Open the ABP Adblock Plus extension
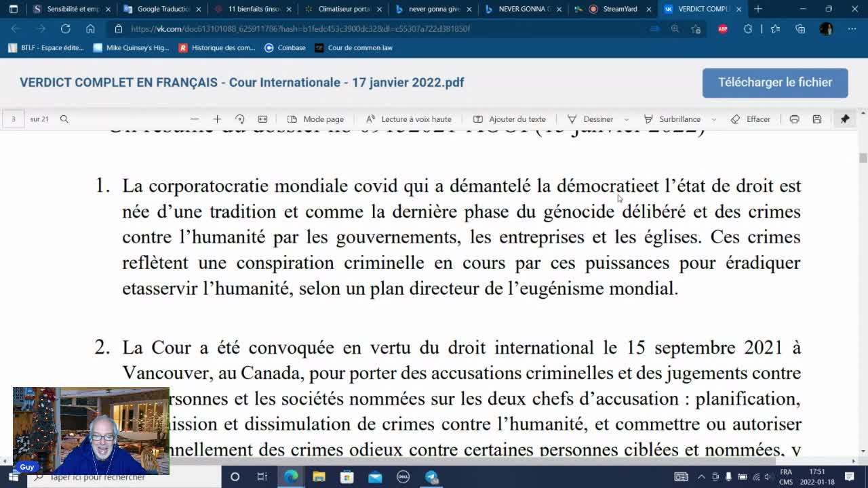This screenshot has height=488, width=868. (723, 29)
